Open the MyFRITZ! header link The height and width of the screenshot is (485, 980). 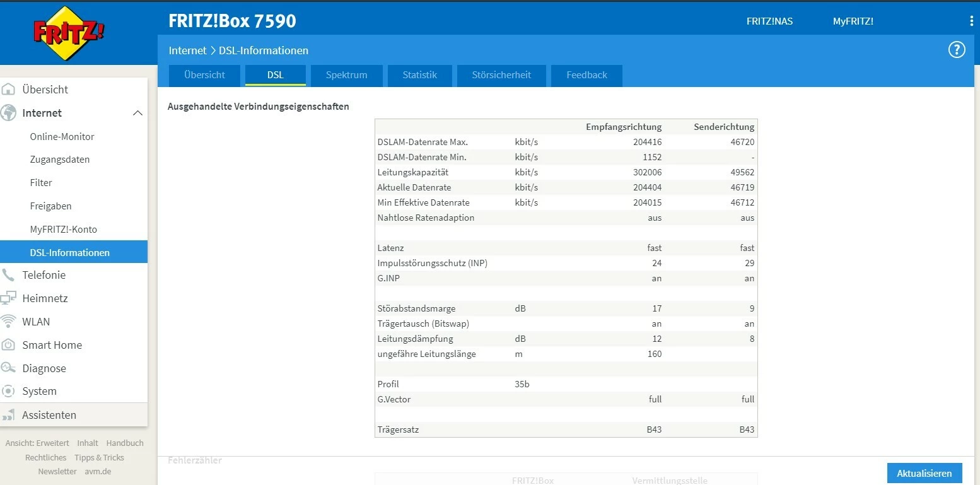tap(853, 21)
